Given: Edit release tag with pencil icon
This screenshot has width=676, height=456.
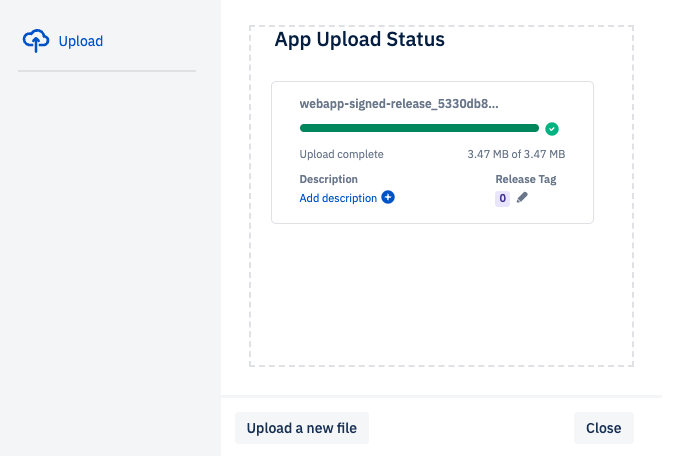Looking at the screenshot, I should 522,197.
